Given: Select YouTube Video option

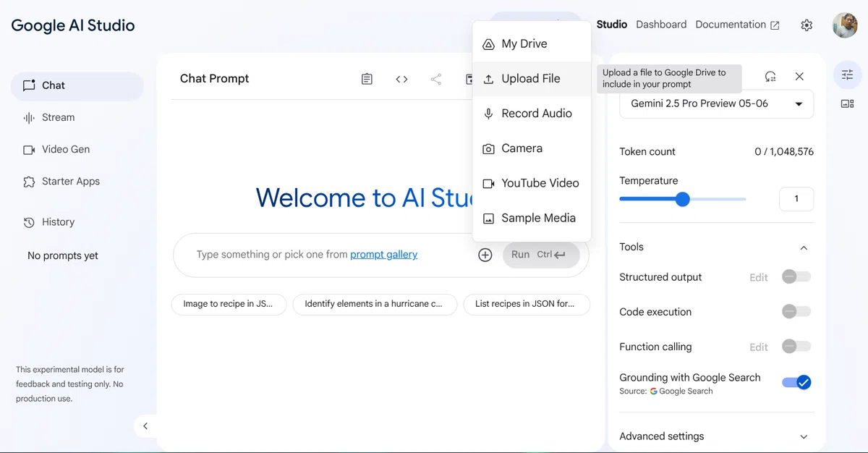Looking at the screenshot, I should click(532, 183).
